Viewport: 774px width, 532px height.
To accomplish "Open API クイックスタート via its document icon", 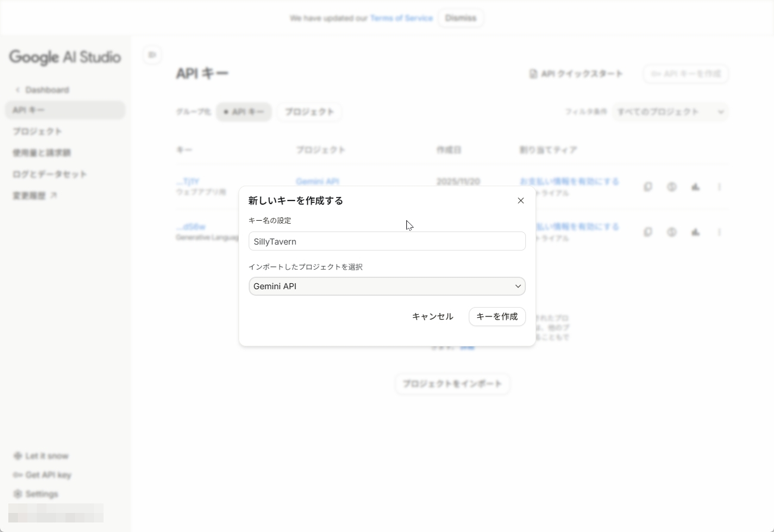I will 533,74.
